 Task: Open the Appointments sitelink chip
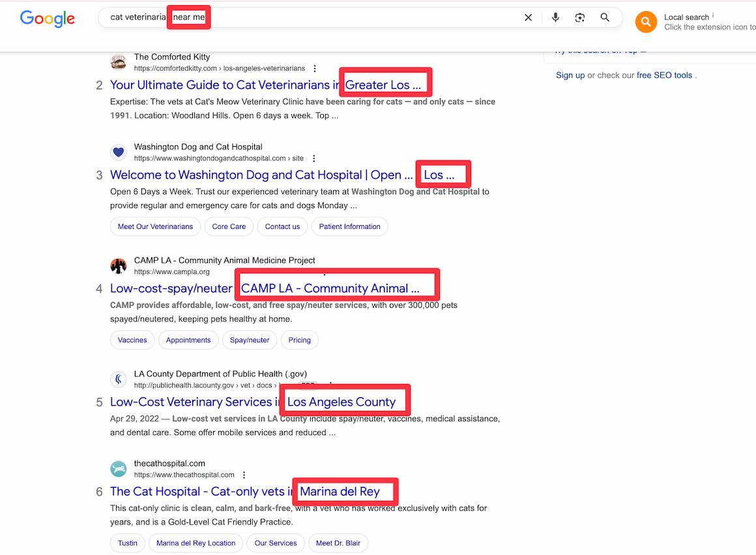(x=188, y=340)
